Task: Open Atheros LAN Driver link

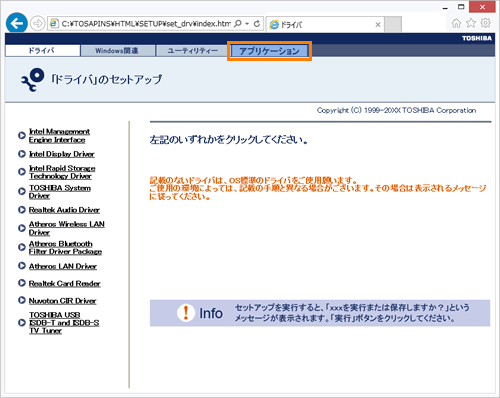Action: 63,266
